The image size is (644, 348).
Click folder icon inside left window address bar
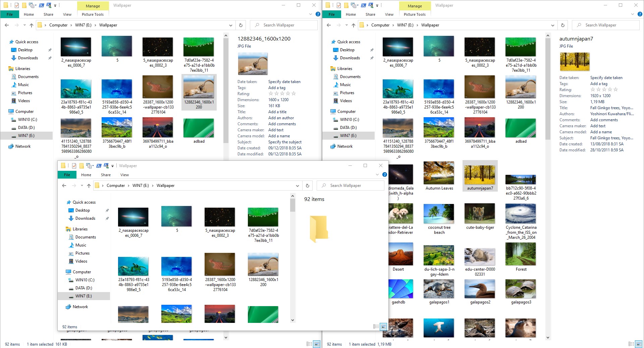point(40,25)
